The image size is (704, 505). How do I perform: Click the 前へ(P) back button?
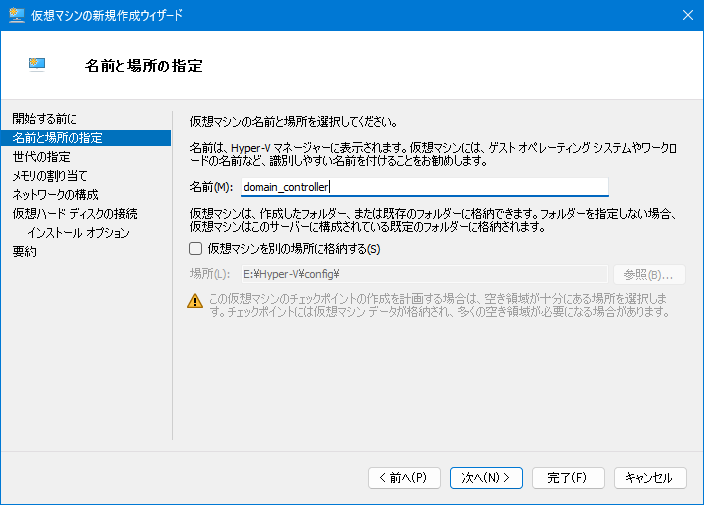404,478
